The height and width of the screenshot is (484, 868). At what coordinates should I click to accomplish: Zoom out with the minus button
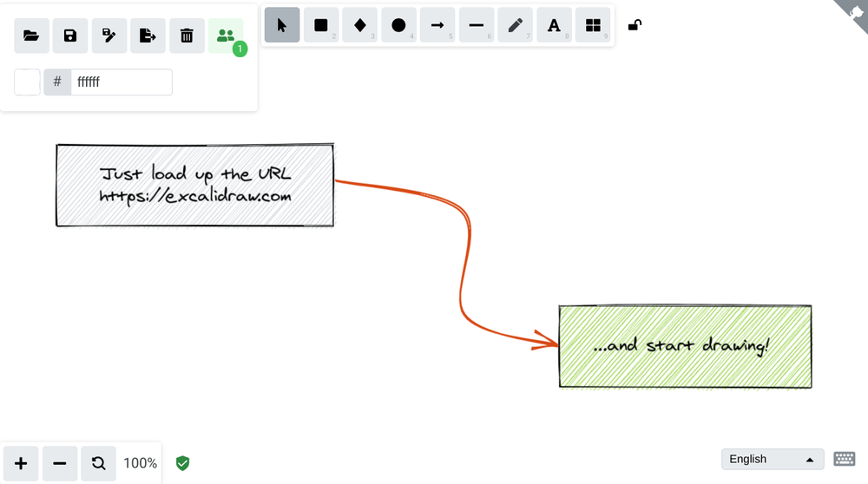tap(60, 463)
